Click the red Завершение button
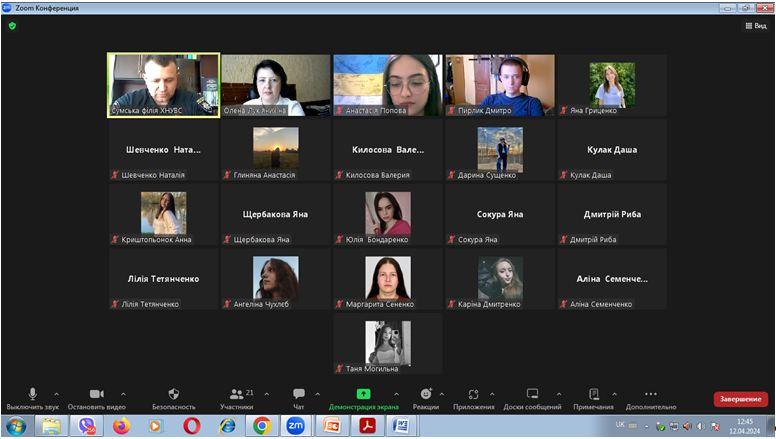The image size is (776, 439). (741, 399)
